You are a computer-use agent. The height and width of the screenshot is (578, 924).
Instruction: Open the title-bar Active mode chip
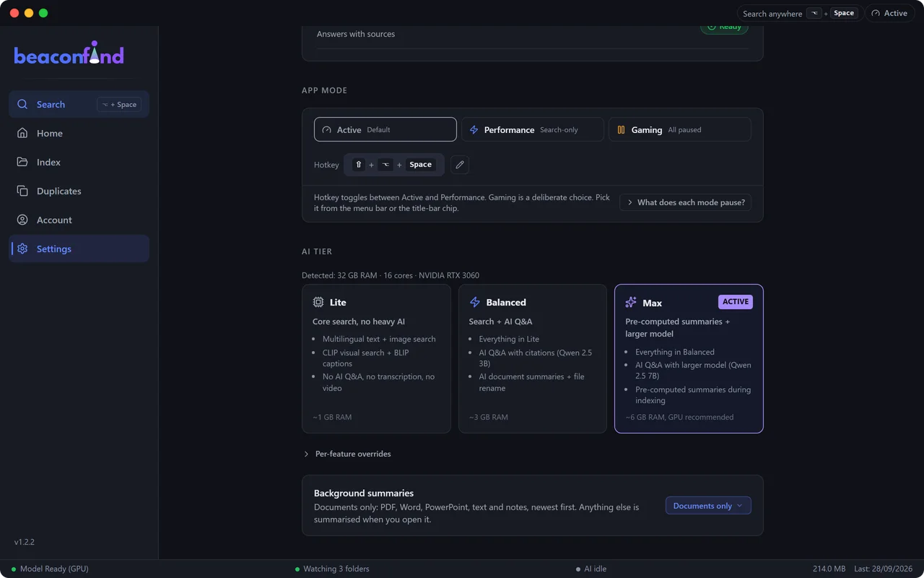[889, 13]
